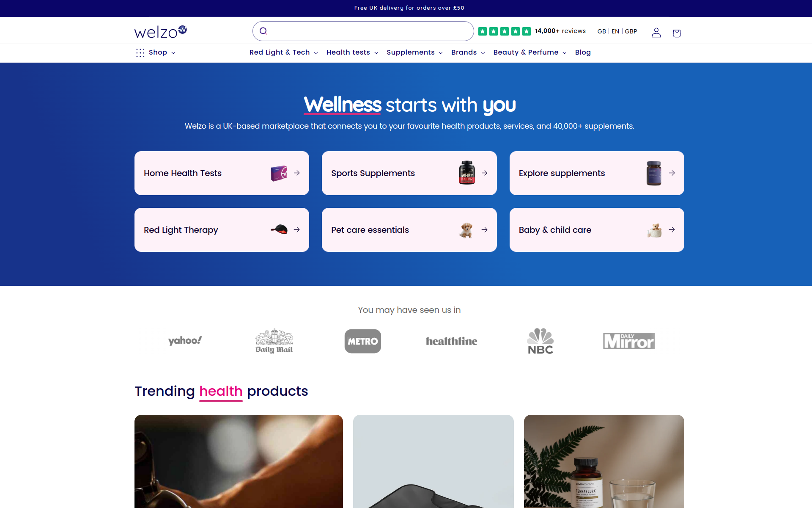Viewport: 812px width, 508px height.
Task: Open the user account icon
Action: (656, 33)
